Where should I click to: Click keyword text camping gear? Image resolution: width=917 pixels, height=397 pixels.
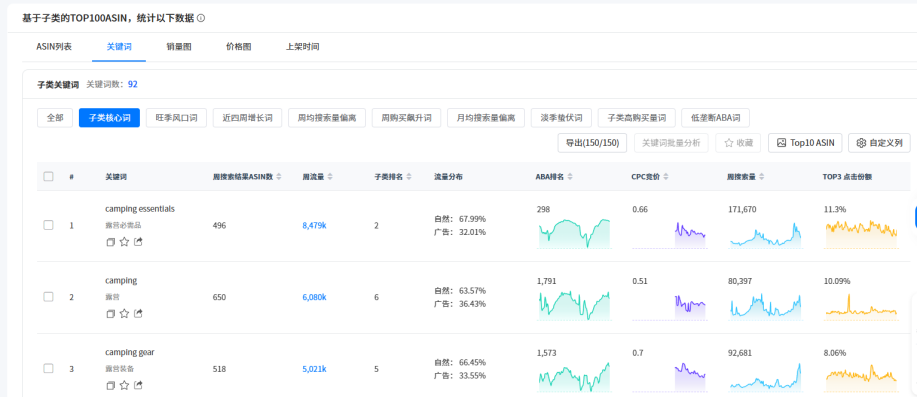point(130,352)
